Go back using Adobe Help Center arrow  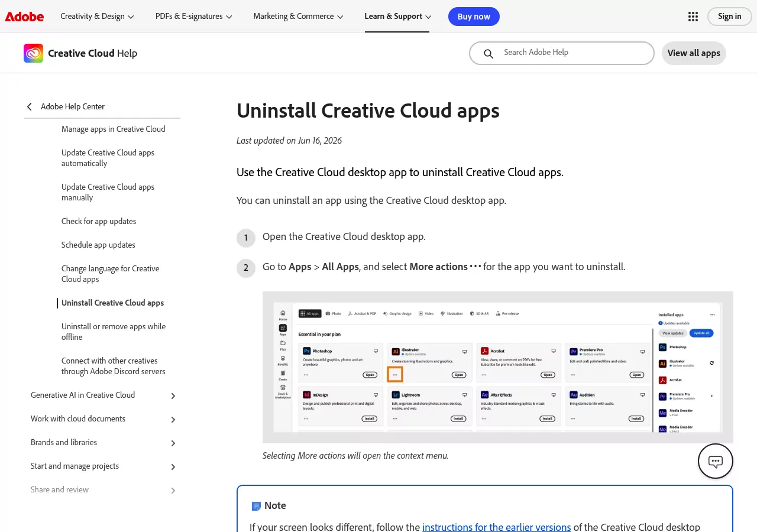[30, 106]
